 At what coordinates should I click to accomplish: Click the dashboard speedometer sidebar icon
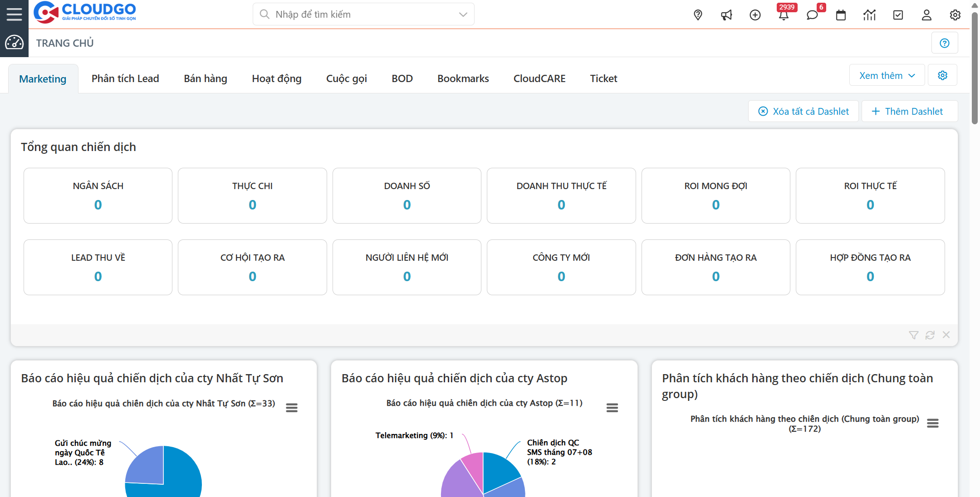click(14, 43)
